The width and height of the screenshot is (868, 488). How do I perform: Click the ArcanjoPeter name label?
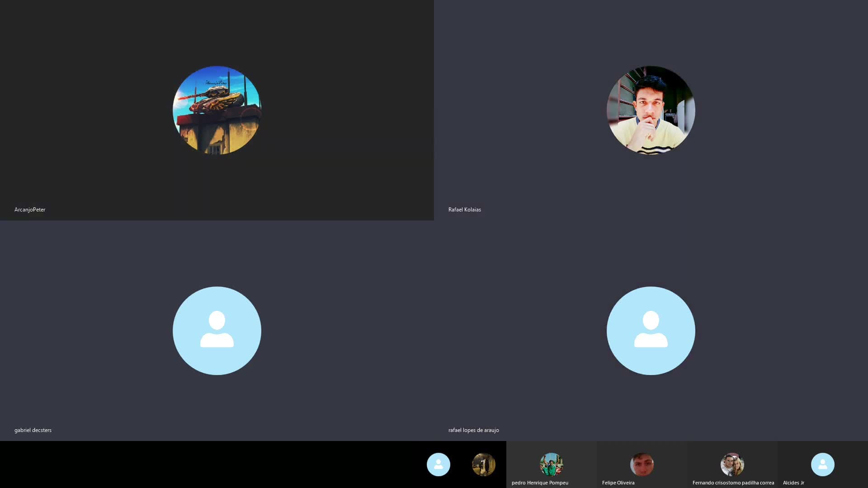[x=30, y=210]
